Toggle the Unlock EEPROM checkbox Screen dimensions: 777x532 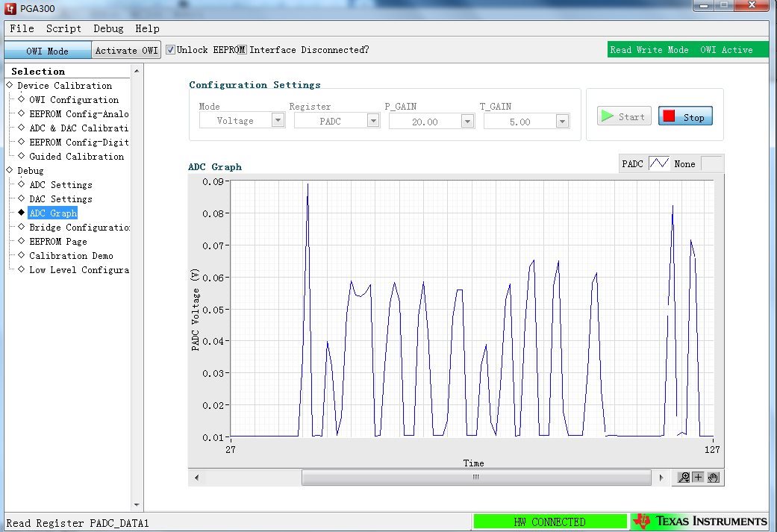click(x=170, y=50)
